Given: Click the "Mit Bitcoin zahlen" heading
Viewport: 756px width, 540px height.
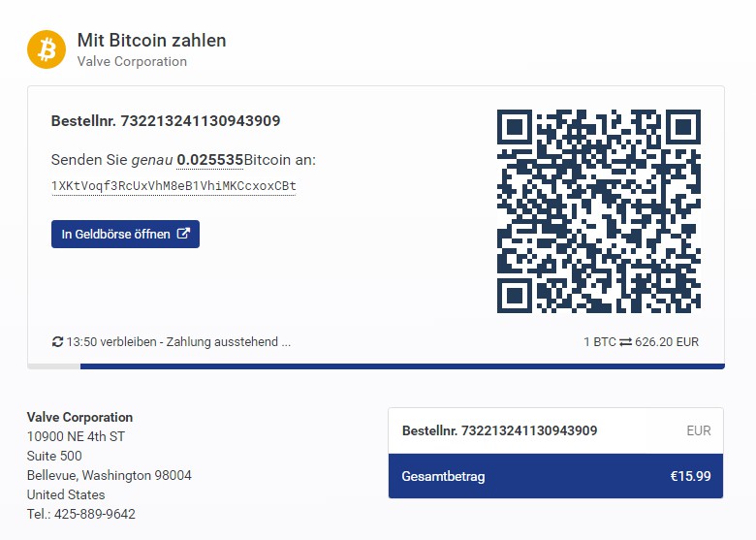Looking at the screenshot, I should (151, 41).
